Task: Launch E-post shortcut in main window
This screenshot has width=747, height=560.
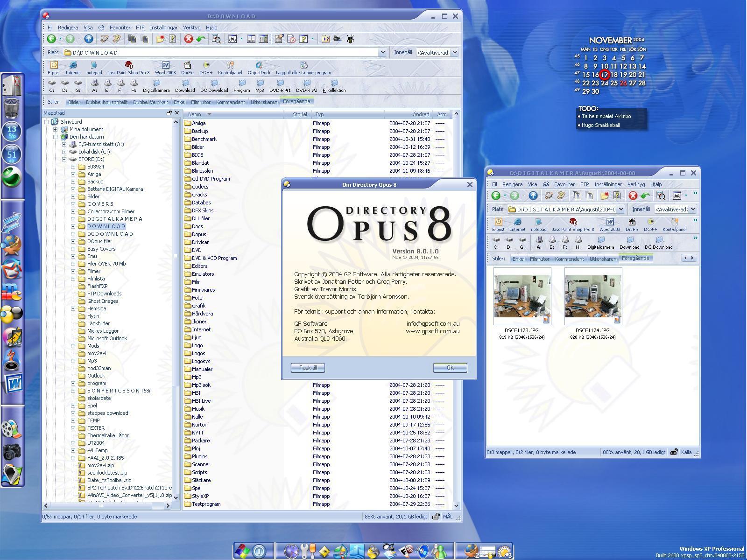Action: pos(54,68)
